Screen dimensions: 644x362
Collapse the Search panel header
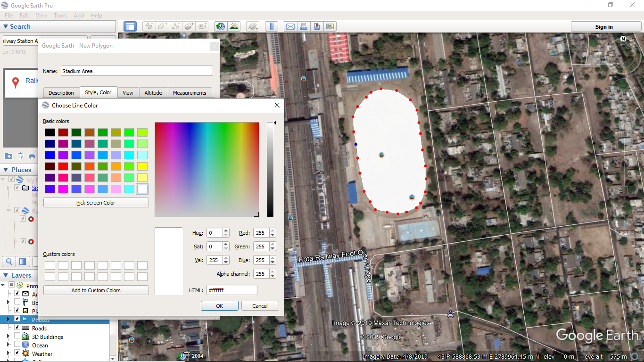(x=20, y=27)
